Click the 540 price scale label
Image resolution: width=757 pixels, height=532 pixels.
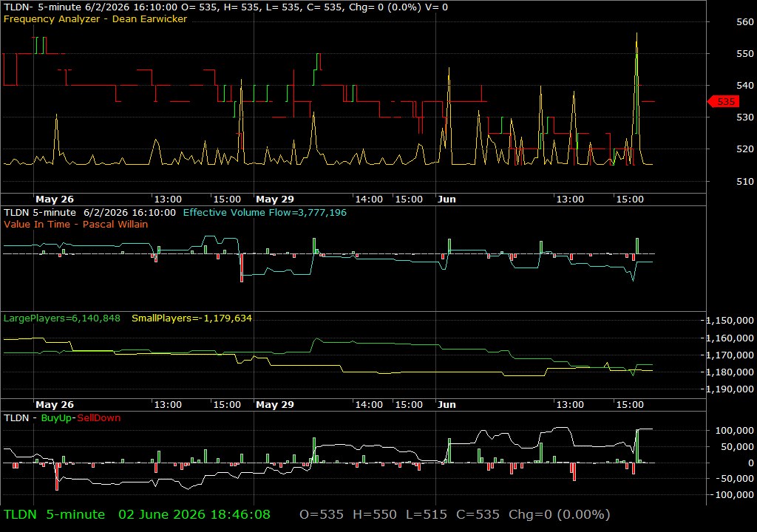[745, 86]
